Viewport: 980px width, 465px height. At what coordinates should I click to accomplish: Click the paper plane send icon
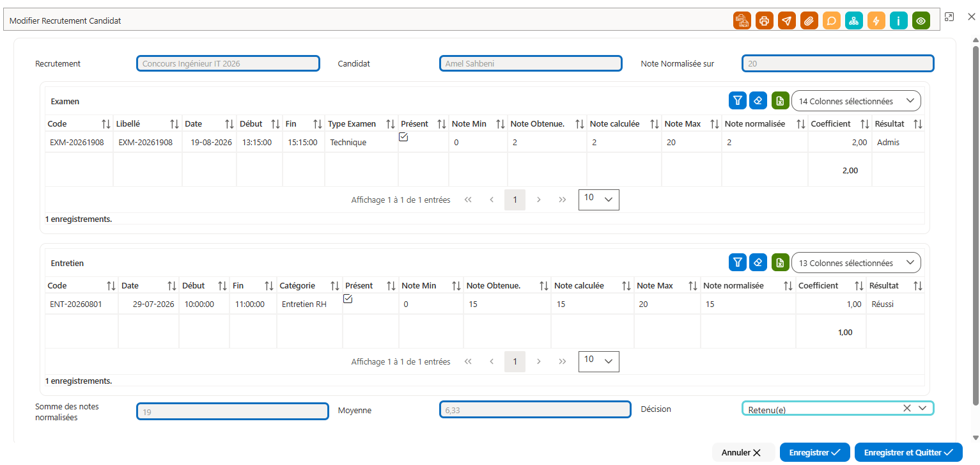(787, 20)
